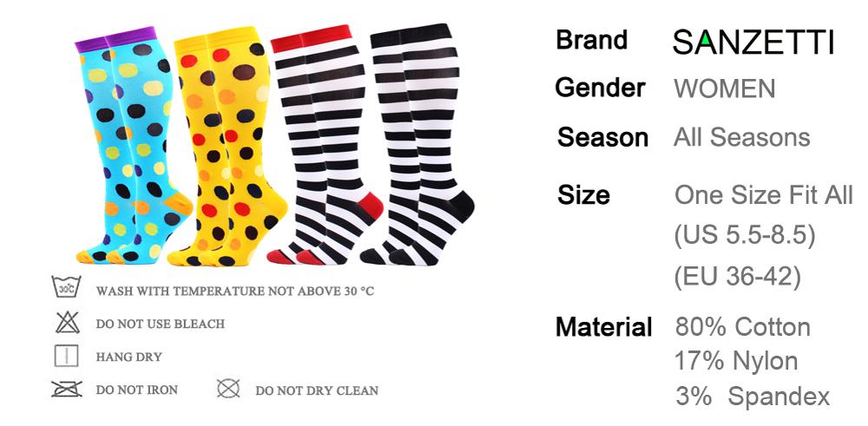Click the SANZETTI brand name
Image resolution: width=868 pixels, height=426 pixels.
coord(753,42)
